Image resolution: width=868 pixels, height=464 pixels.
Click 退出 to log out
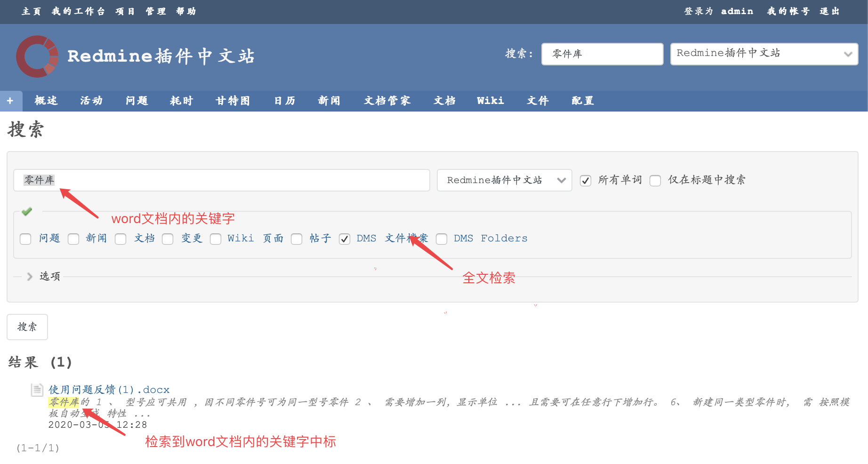(829, 11)
